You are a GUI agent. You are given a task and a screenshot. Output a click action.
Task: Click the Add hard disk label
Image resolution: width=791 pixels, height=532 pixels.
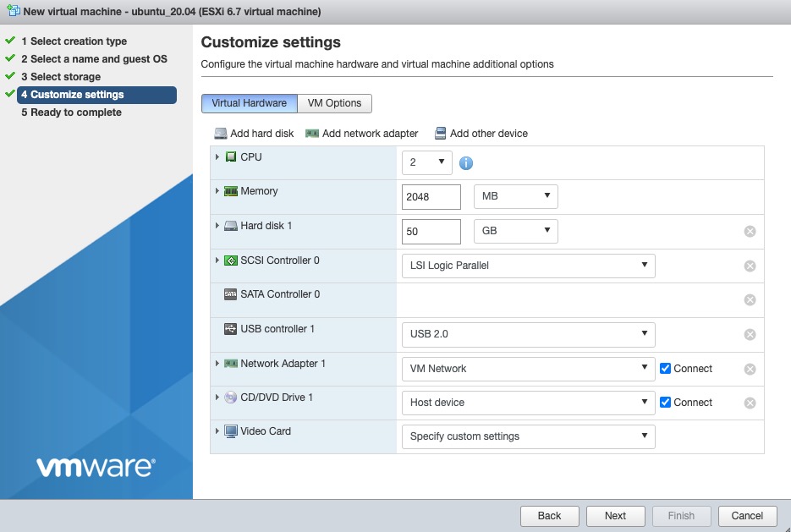[x=261, y=134]
